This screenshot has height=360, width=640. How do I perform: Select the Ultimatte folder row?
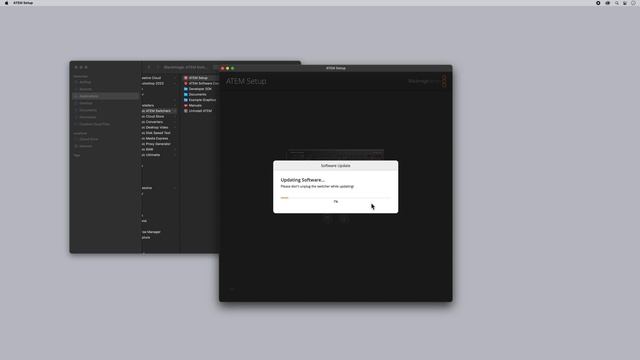click(x=159, y=155)
